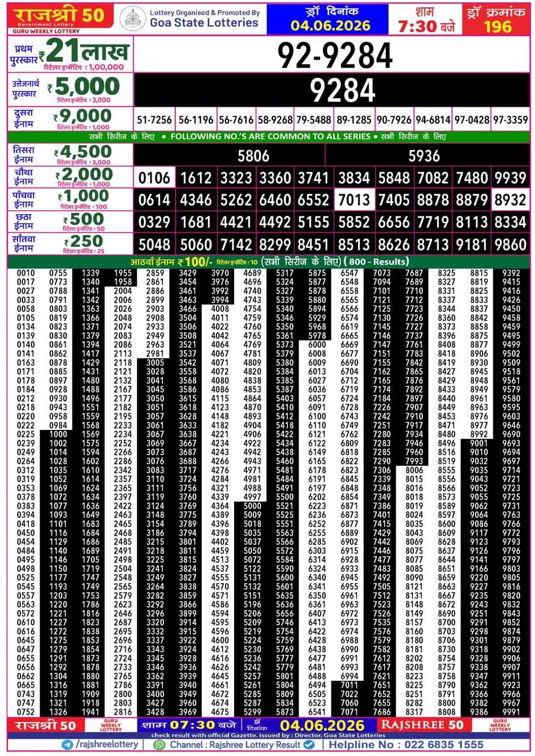The image size is (535, 756).
Task: Select second prize number 51-7256
Action: point(154,120)
